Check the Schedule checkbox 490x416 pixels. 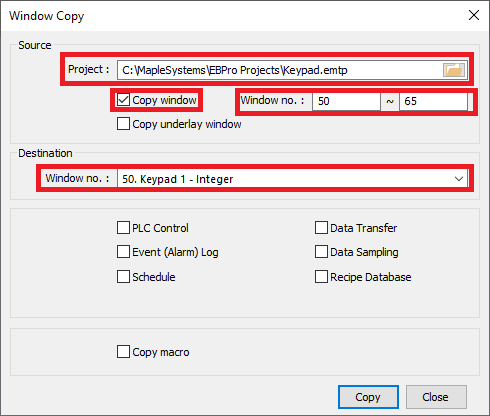[123, 277]
